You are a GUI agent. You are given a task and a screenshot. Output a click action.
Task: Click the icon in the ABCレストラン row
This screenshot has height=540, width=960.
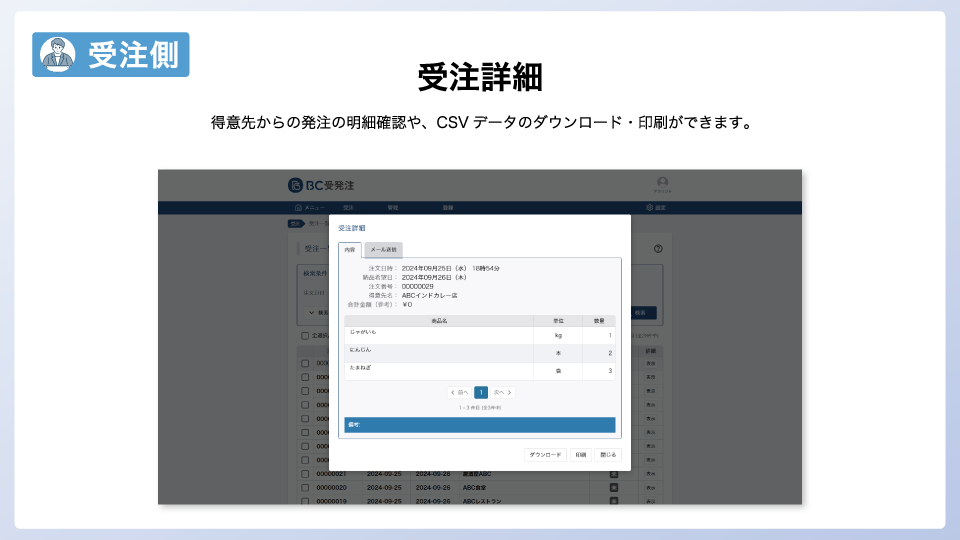click(613, 501)
